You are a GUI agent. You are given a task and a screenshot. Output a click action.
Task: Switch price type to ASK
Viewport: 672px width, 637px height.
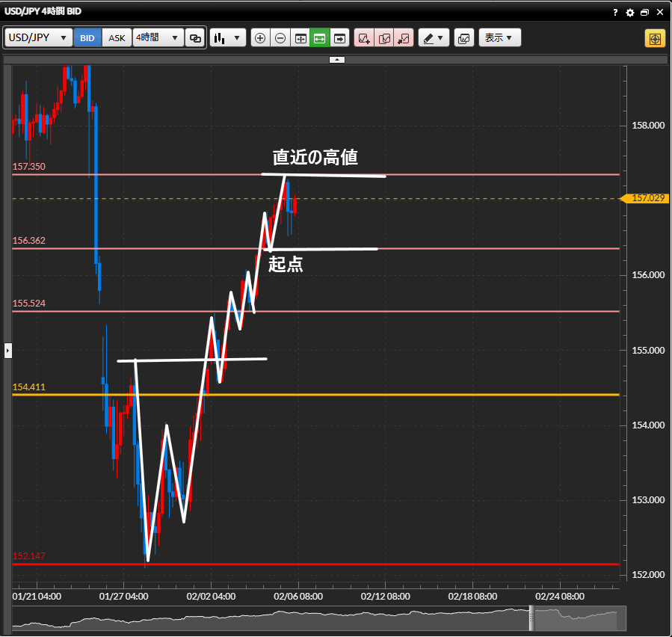coord(117,38)
